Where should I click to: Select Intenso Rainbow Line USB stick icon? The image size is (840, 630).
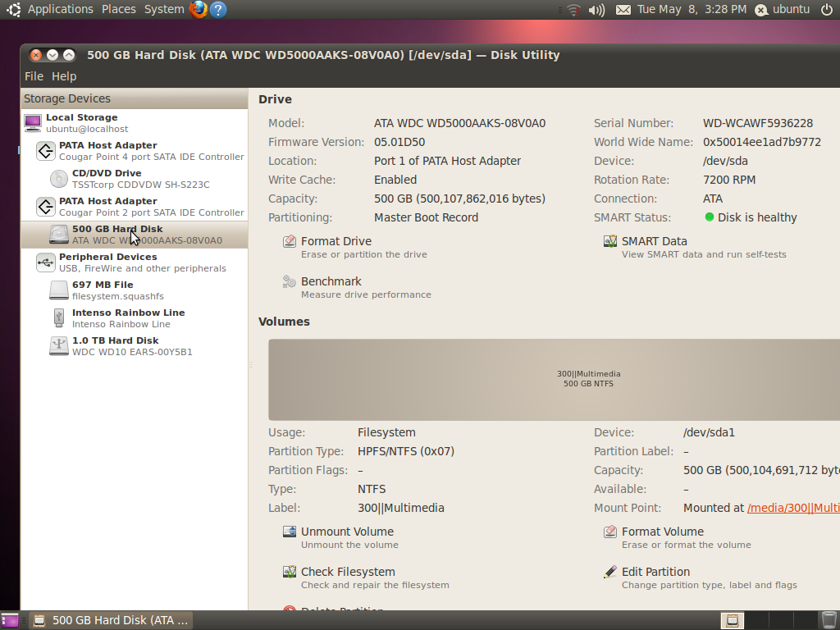[x=59, y=317]
